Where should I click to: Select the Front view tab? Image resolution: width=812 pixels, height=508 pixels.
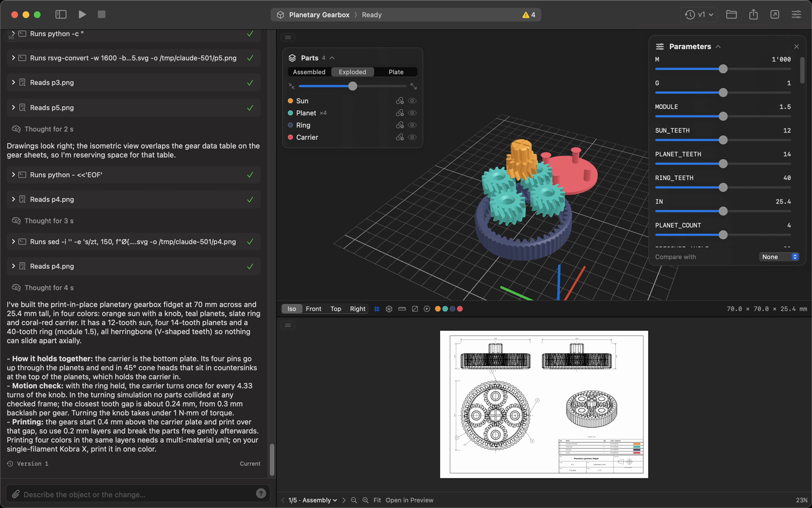314,309
